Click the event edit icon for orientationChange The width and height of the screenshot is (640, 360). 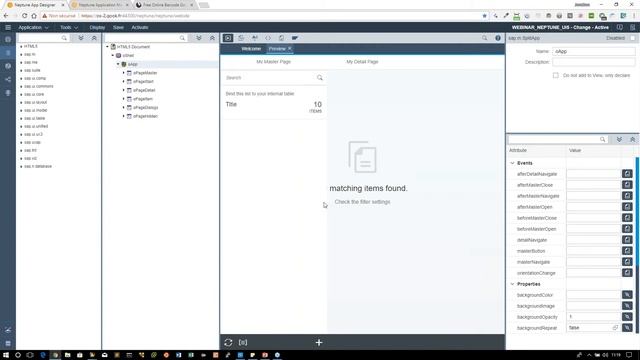pyautogui.click(x=627, y=273)
